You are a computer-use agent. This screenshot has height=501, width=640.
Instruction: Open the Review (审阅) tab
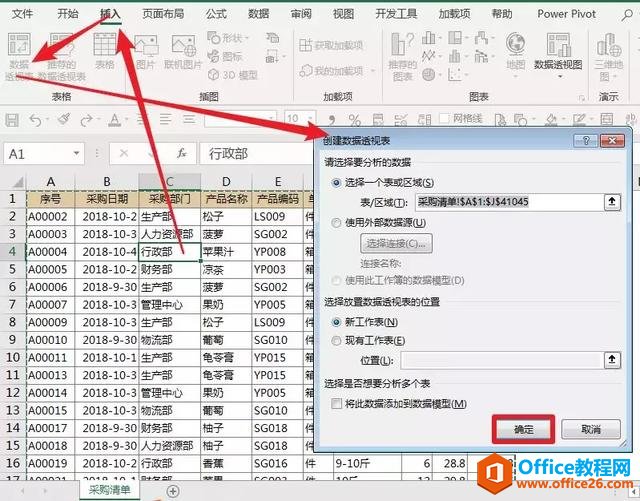coord(301,14)
